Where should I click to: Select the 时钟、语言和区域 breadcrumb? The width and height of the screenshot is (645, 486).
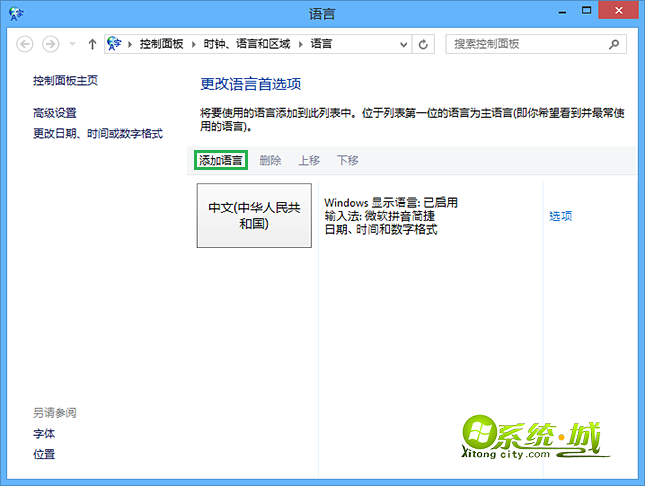(x=247, y=45)
